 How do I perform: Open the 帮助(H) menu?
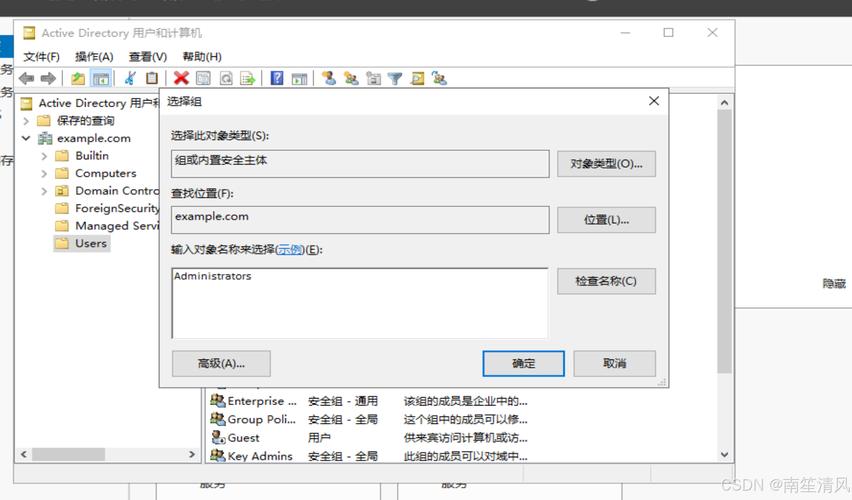coord(202,57)
